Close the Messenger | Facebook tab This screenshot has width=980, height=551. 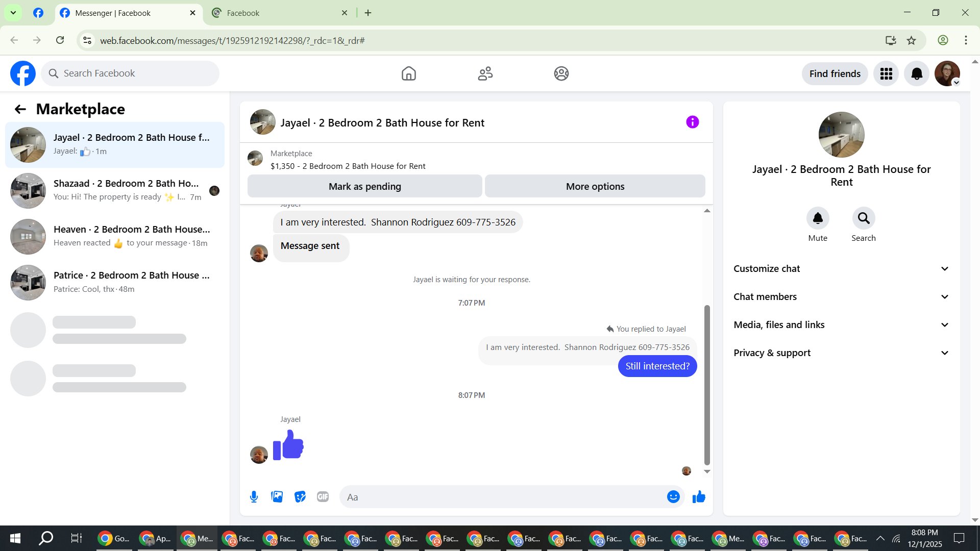pos(192,13)
